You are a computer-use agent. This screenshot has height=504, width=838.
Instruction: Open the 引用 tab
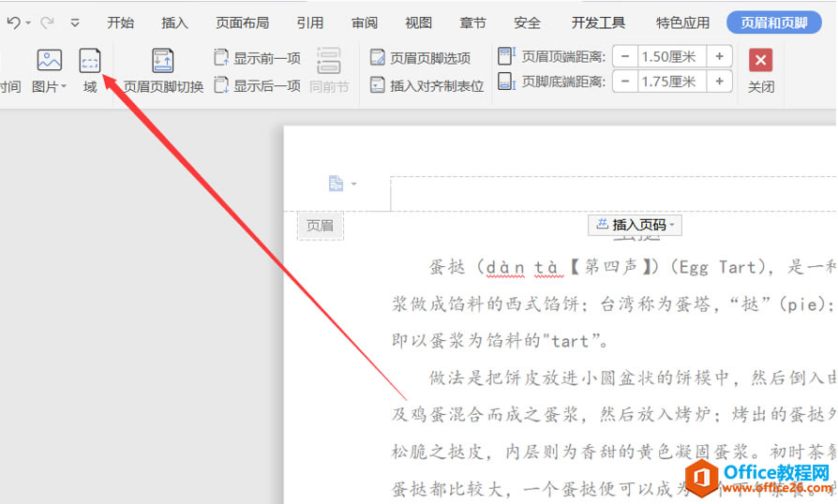point(310,23)
